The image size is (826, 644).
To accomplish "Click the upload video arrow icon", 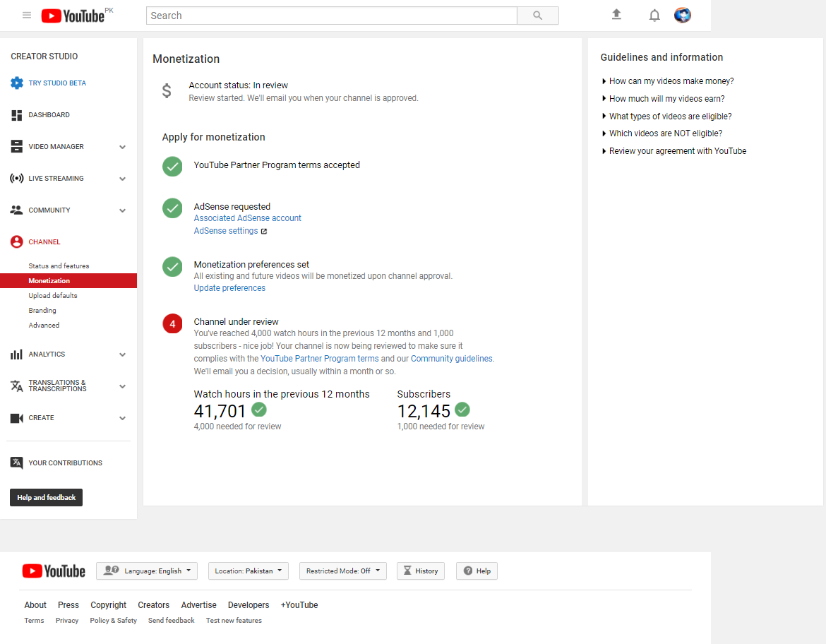I will pyautogui.click(x=616, y=15).
